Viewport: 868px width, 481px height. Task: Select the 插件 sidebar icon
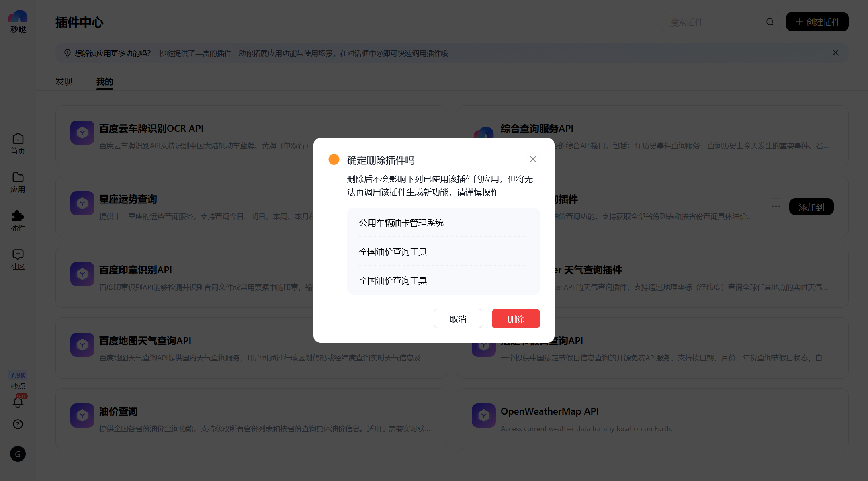click(17, 220)
